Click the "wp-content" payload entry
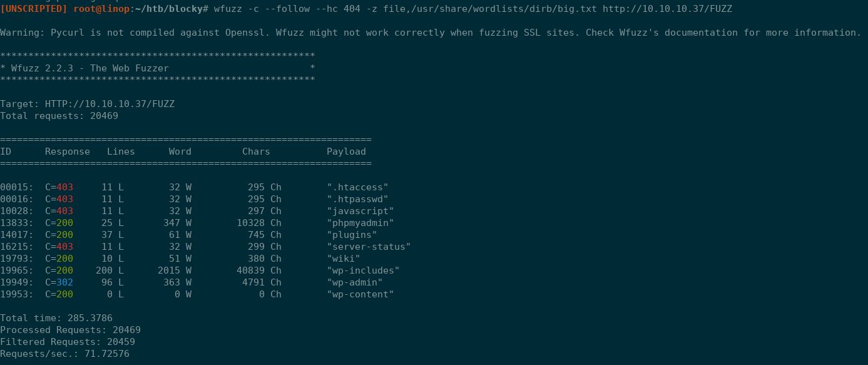The image size is (868, 365). (360, 294)
